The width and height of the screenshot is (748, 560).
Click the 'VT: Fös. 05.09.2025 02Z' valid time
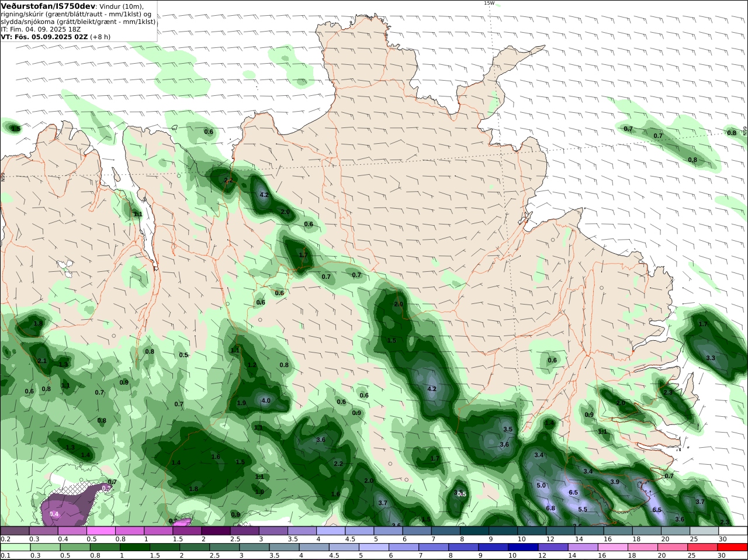[x=44, y=36]
